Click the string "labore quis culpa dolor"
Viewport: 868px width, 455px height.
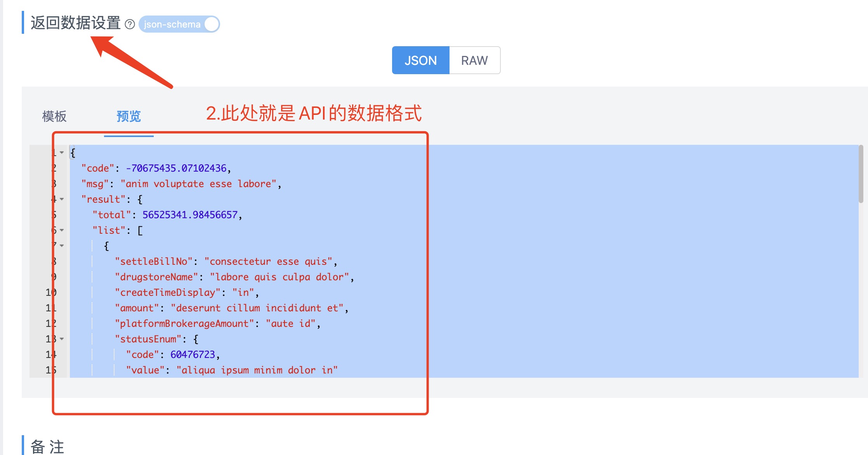(279, 277)
